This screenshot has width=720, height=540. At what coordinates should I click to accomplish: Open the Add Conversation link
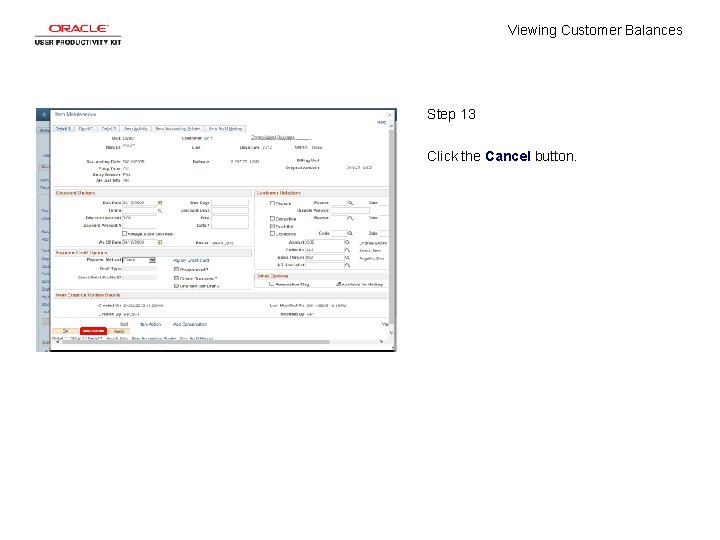tap(190, 324)
